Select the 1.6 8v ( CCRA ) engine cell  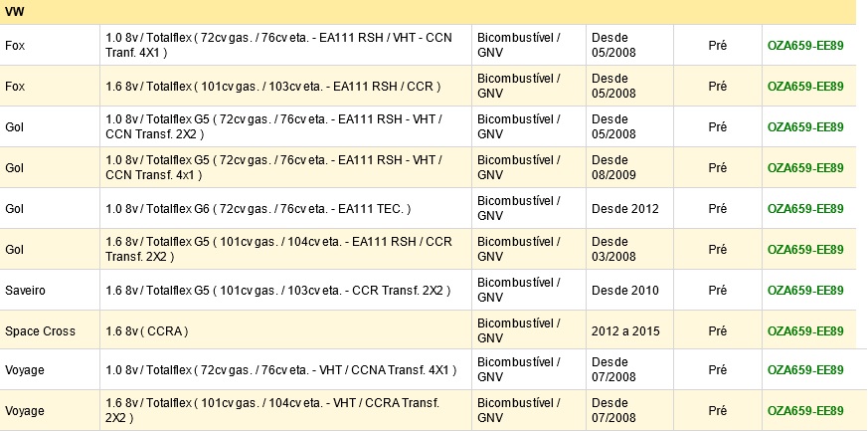(x=285, y=330)
